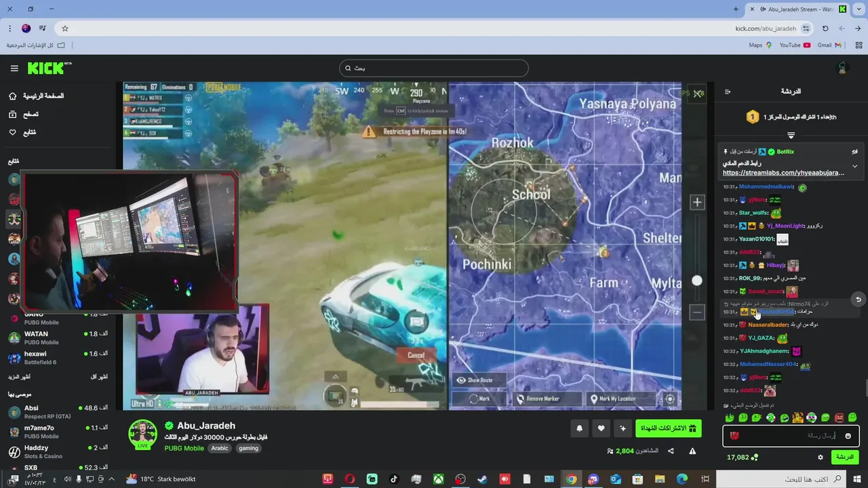Share the stream via share icon
The width and height of the screenshot is (868, 488).
point(671,451)
